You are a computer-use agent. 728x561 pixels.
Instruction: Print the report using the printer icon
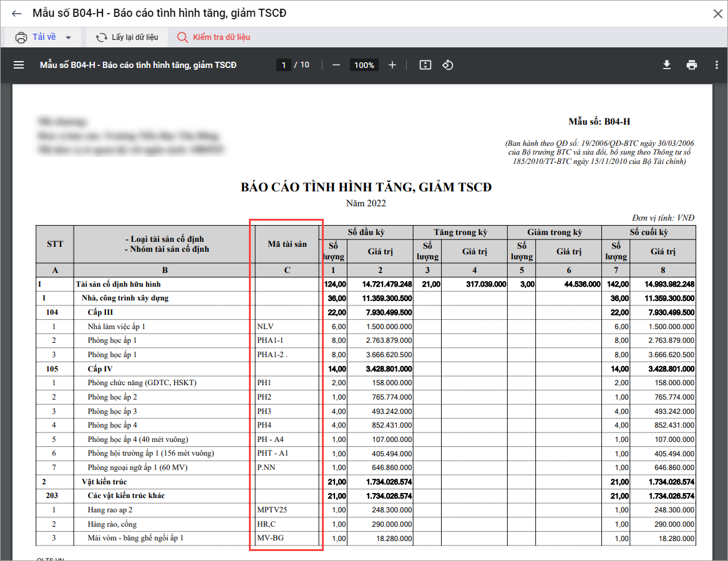691,65
